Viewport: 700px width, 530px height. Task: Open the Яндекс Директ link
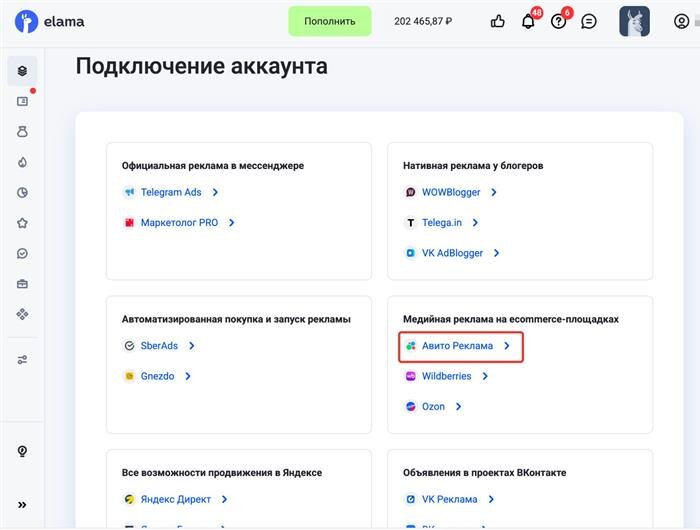[x=175, y=499]
